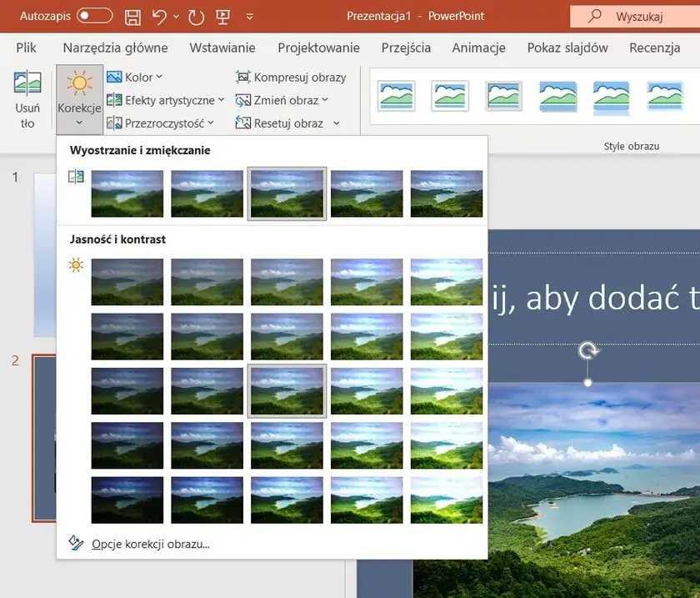
Task: Redo the last action
Action: click(x=195, y=15)
